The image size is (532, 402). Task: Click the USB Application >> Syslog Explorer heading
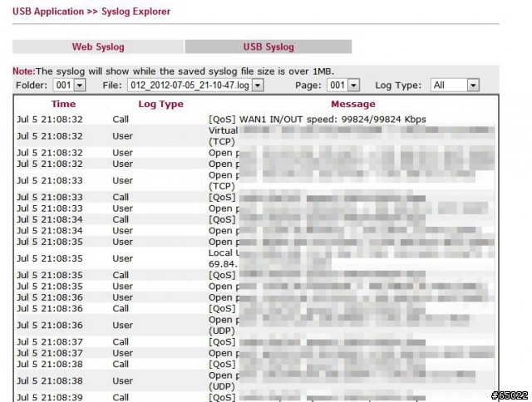pyautogui.click(x=91, y=12)
